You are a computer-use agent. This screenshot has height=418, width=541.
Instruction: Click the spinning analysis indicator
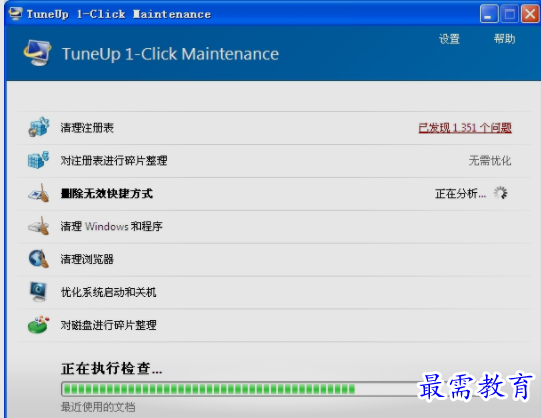[500, 193]
